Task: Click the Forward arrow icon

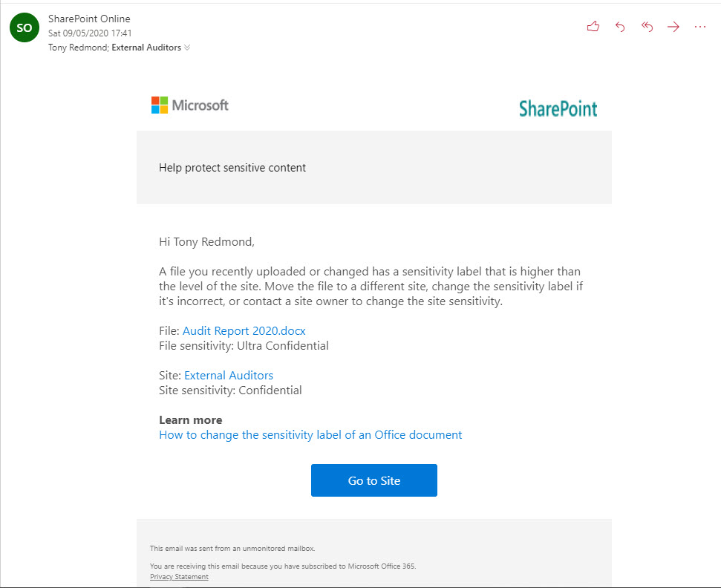Action: pos(673,27)
